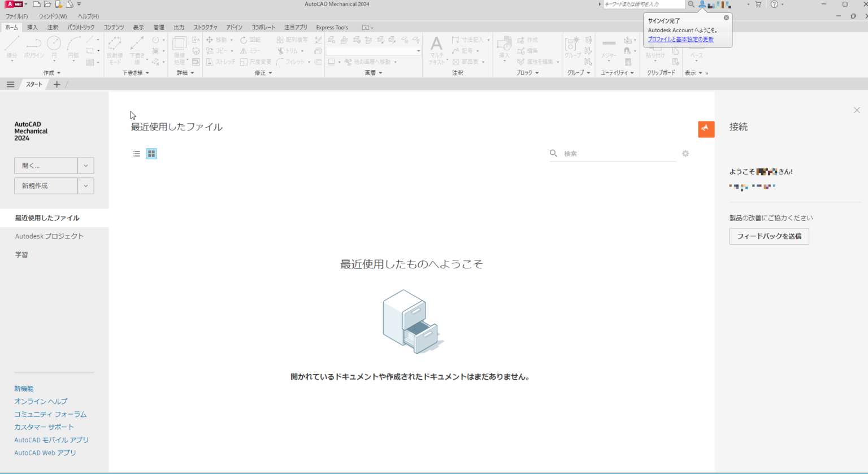Click the orange pushpin icon beside recent files
This screenshot has width=868, height=474.
click(x=706, y=129)
